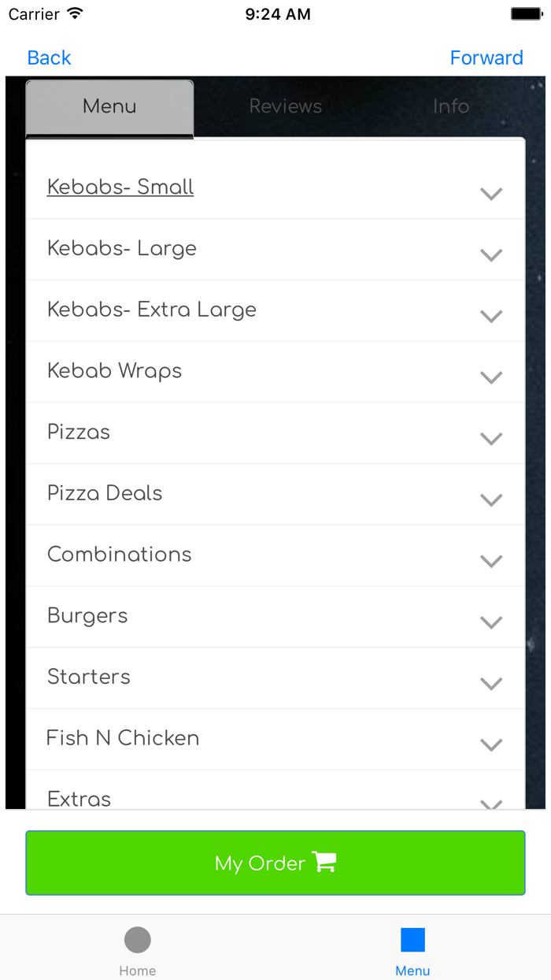Expand the Starters chevron arrow

point(491,684)
